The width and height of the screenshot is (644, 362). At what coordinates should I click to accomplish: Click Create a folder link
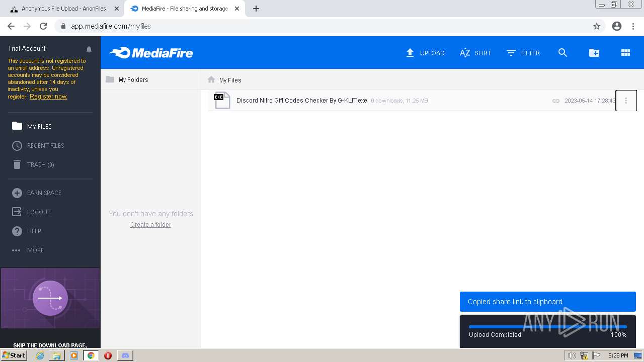(x=150, y=225)
